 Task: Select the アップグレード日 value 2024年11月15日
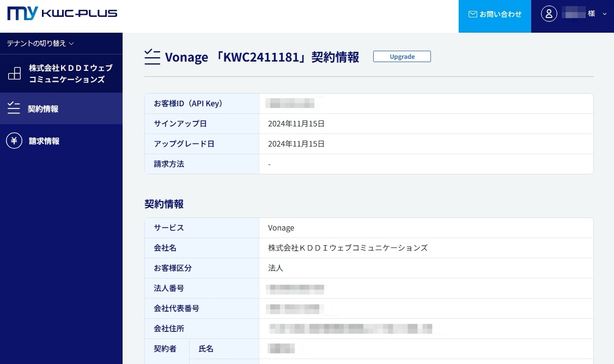(296, 144)
